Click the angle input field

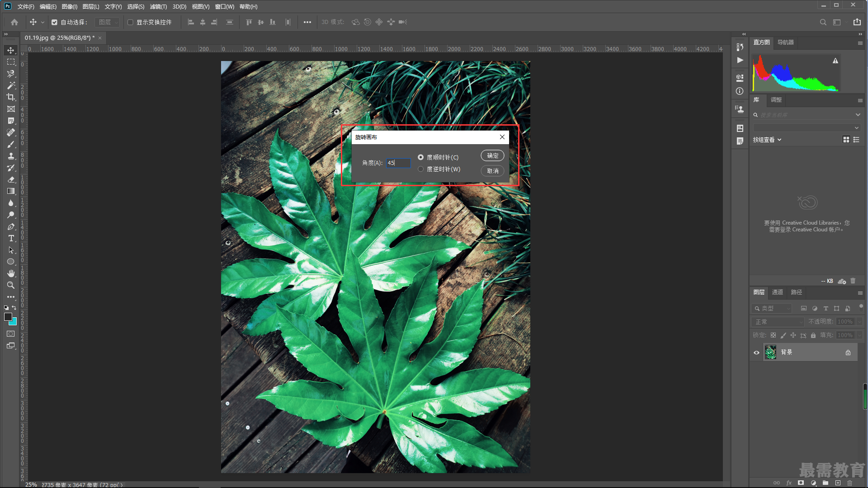pos(398,163)
